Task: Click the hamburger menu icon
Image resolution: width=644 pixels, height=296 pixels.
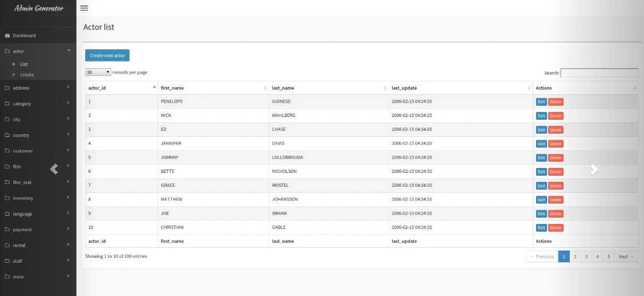Action: pyautogui.click(x=84, y=8)
